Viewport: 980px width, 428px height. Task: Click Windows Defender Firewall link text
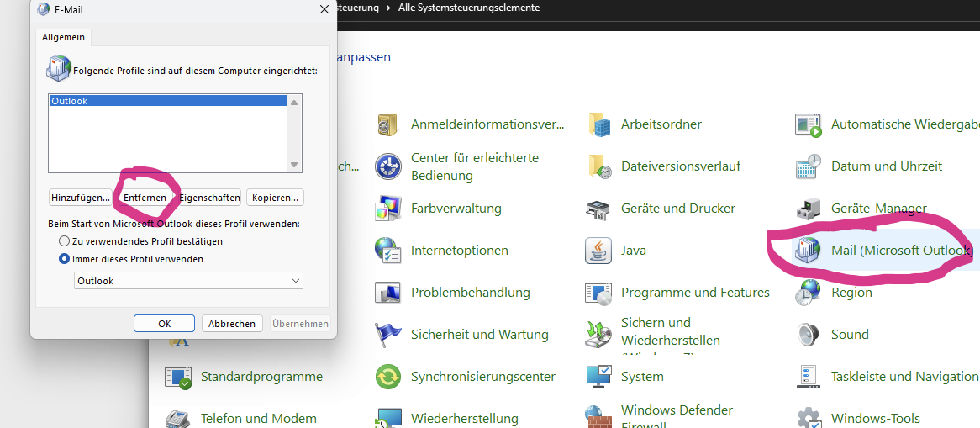(677, 418)
